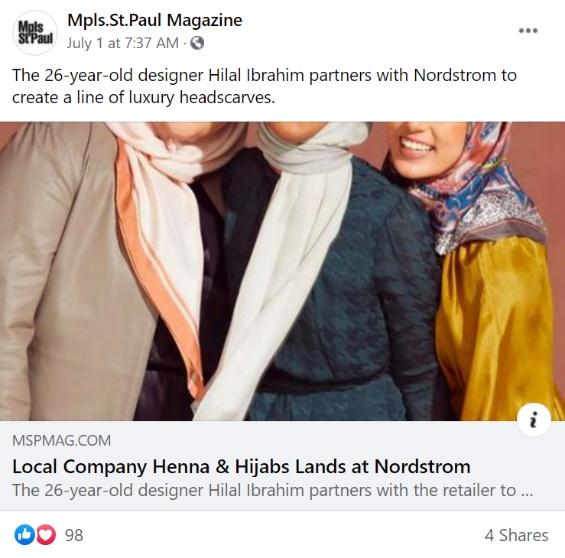This screenshot has height=558, width=565.
Task: View the 98 reactions count
Action: pos(74,535)
